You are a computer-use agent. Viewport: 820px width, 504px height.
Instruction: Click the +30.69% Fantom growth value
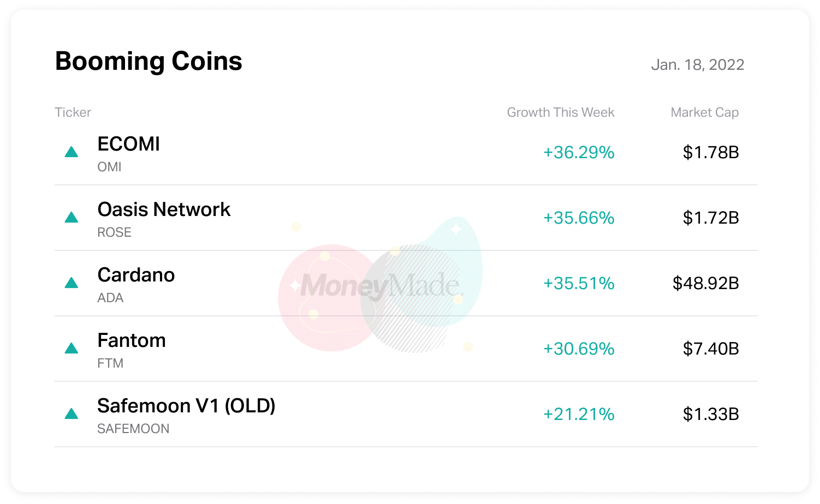(x=579, y=349)
